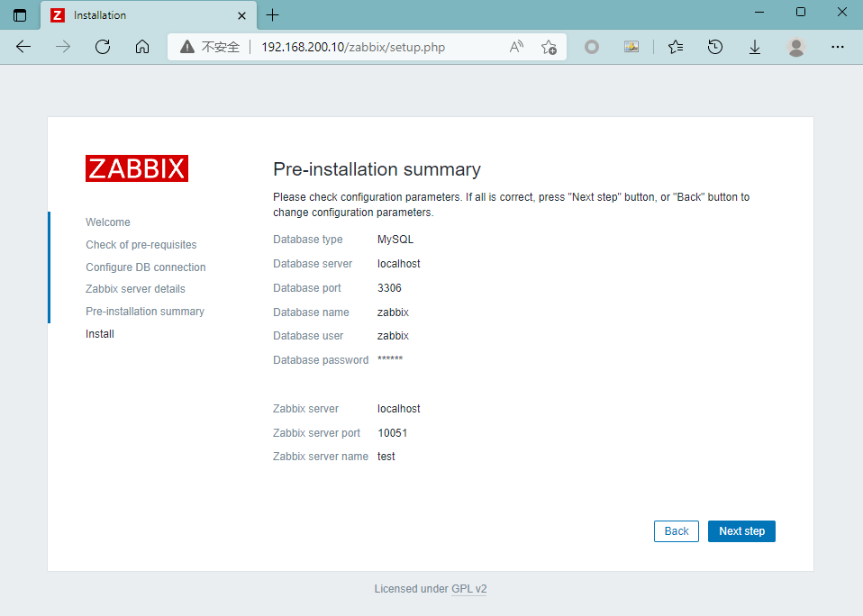Click the address bar URL

(353, 48)
